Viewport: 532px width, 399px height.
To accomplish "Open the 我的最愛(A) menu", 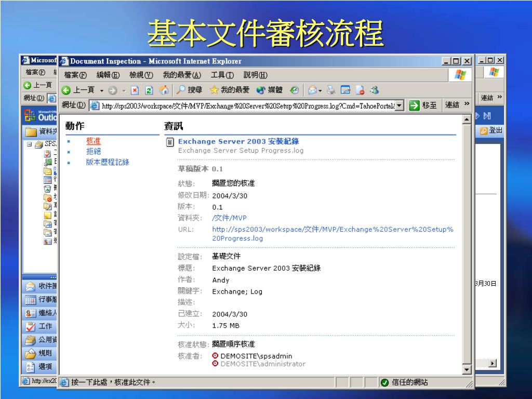I will tap(182, 75).
